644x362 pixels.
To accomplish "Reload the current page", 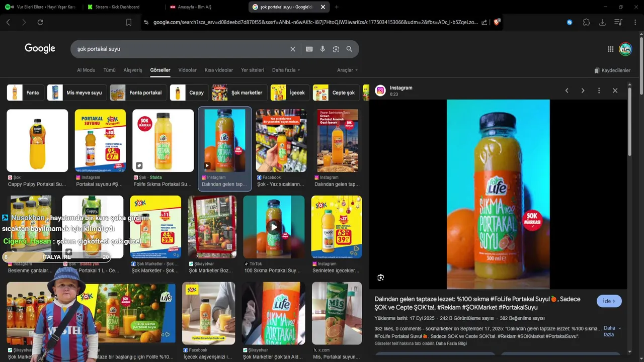I will (40, 22).
